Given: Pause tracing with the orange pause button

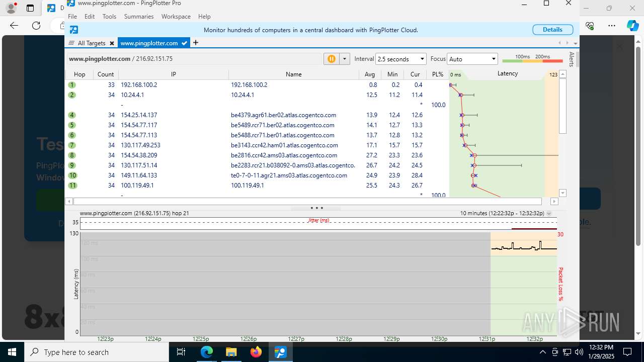Looking at the screenshot, I should 332,59.
